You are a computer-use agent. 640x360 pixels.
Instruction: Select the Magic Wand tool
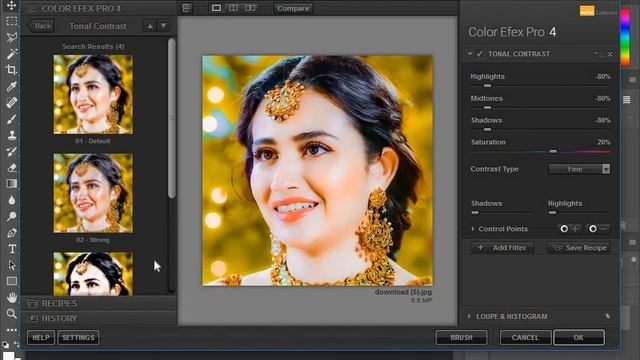pos(11,53)
